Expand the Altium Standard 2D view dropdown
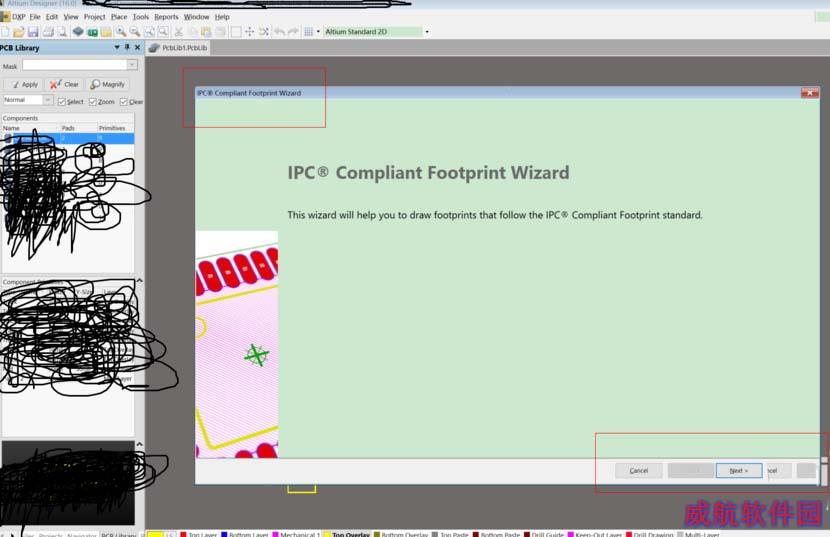This screenshot has height=537, width=830. click(427, 32)
